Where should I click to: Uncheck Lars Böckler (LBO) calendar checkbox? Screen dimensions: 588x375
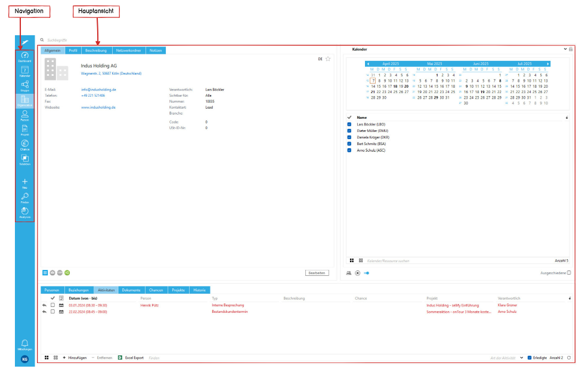(x=349, y=124)
